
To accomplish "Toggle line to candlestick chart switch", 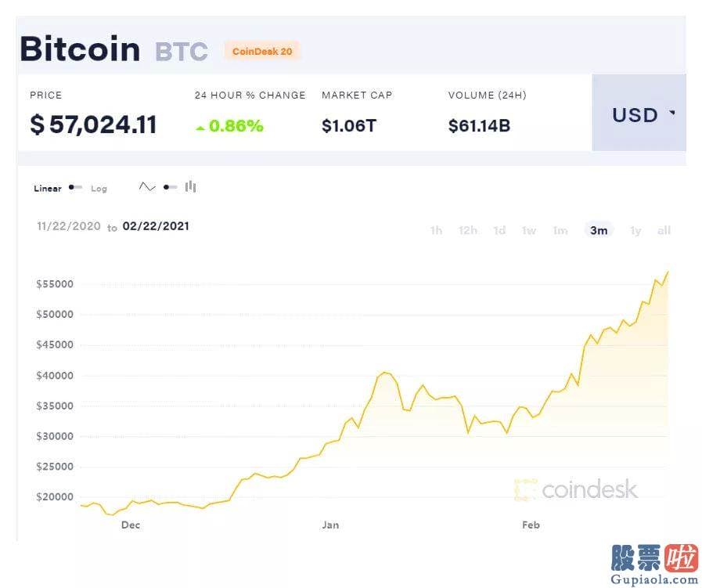I will pos(170,187).
